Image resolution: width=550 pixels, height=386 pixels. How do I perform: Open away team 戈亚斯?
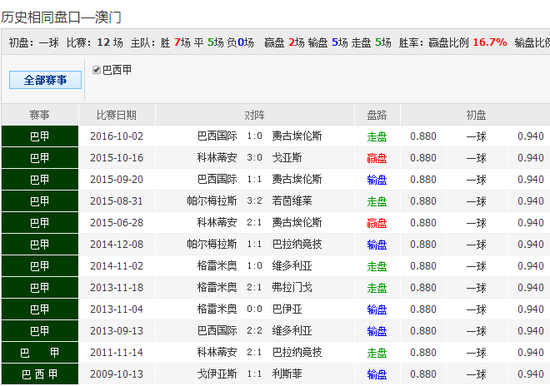pos(287,158)
